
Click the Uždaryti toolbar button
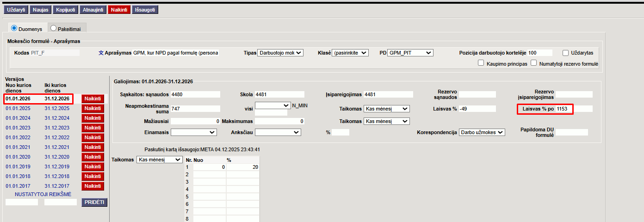(x=17, y=10)
